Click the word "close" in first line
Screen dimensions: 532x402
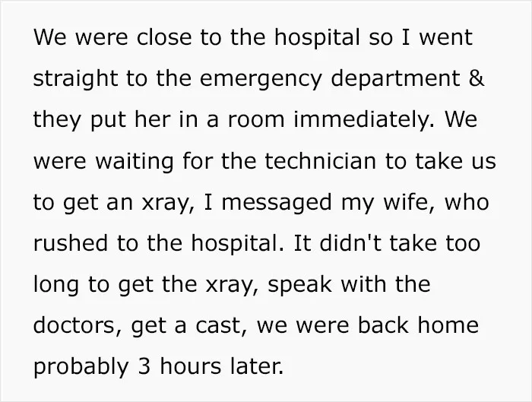pos(164,37)
